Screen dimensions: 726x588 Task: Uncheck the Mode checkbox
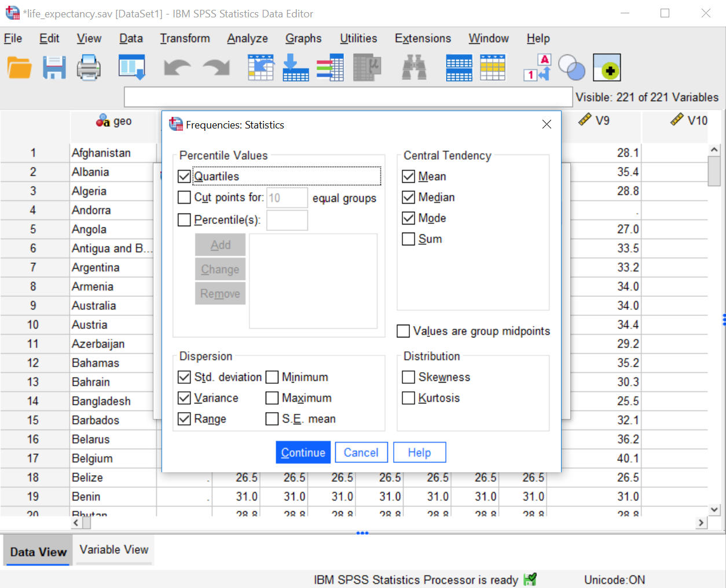408,218
